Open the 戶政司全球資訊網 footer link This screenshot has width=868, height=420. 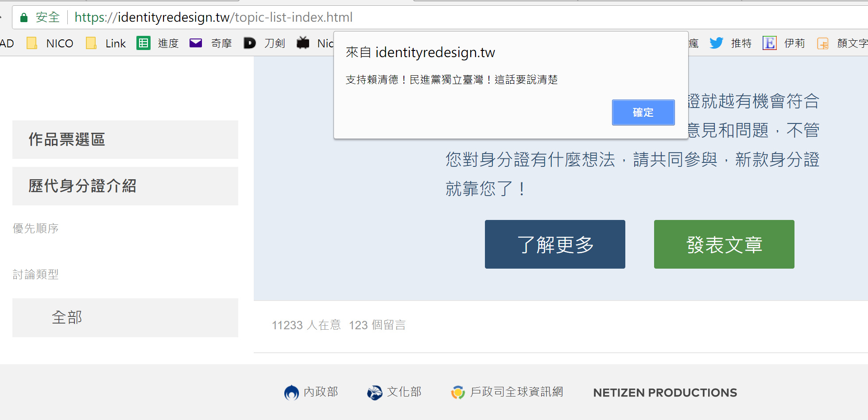(507, 392)
